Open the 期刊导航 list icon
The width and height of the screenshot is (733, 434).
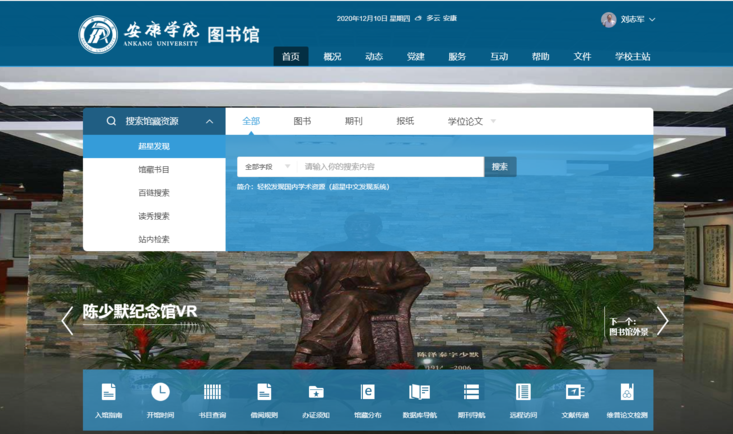[x=471, y=392]
